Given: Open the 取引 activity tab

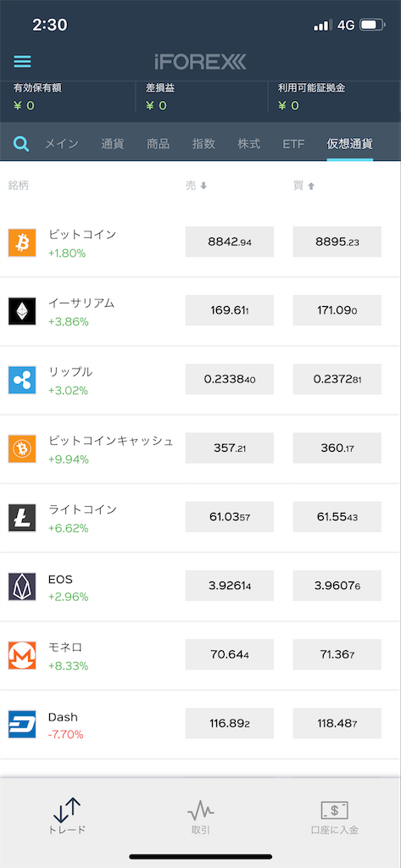Looking at the screenshot, I should tap(200, 817).
